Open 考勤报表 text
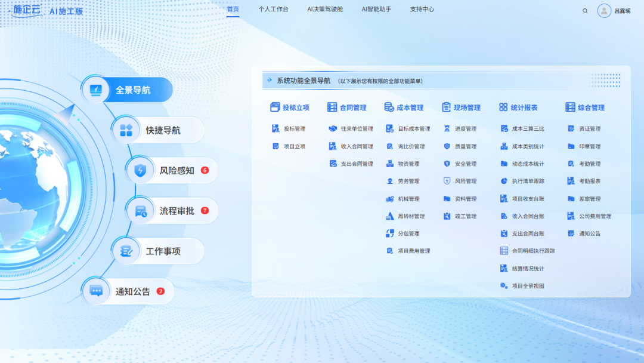644x363 pixels. point(590,181)
